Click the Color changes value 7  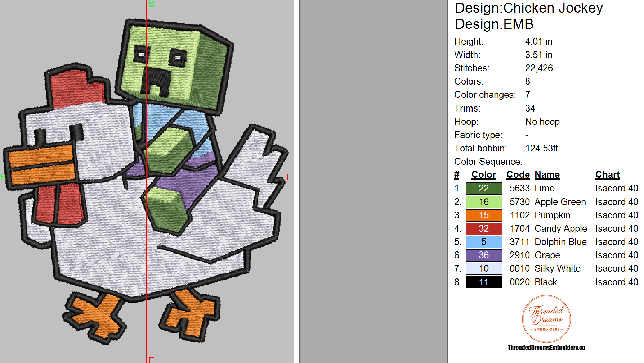[x=528, y=95]
